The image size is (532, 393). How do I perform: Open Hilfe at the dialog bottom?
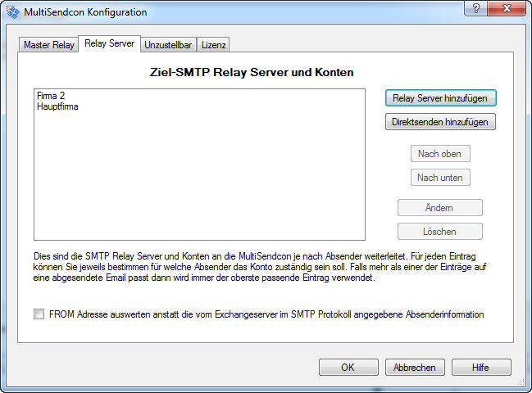481,368
